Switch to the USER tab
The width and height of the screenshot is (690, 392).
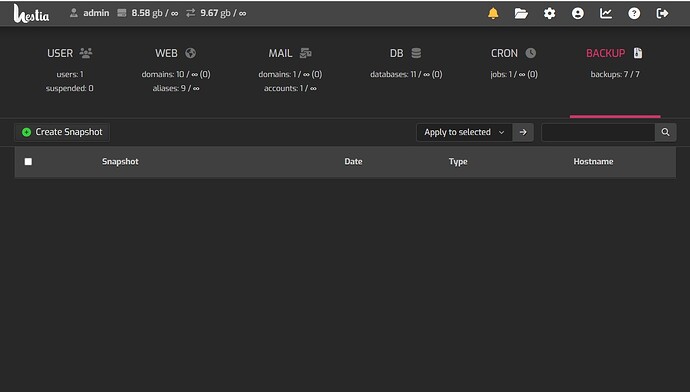tap(70, 70)
